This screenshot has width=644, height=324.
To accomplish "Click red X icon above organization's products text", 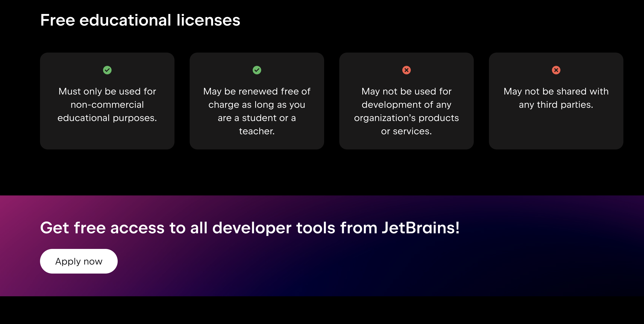I will click(x=406, y=70).
